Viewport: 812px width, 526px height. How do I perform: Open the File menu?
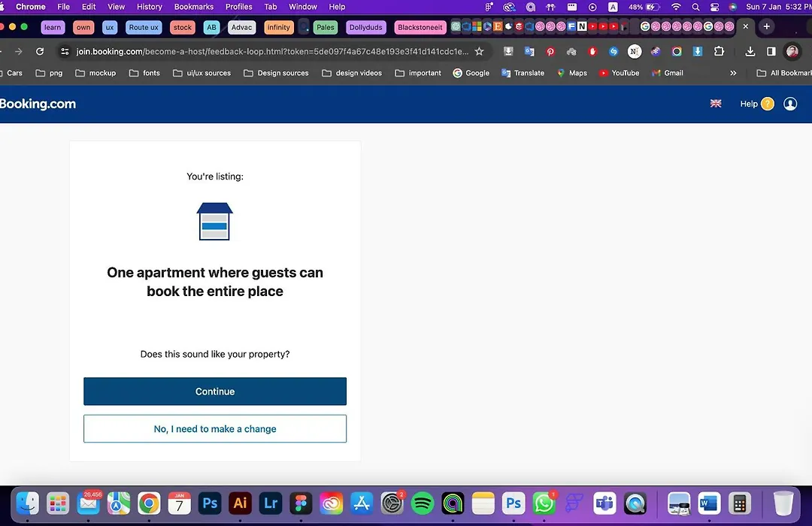click(64, 7)
